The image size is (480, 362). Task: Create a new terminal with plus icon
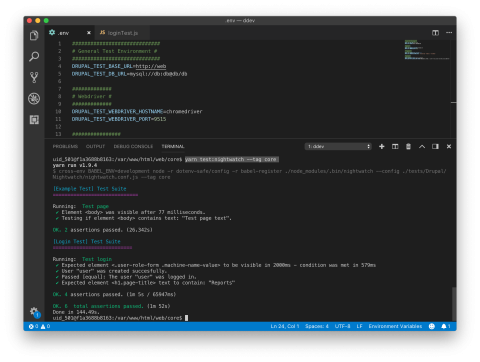pos(382,146)
